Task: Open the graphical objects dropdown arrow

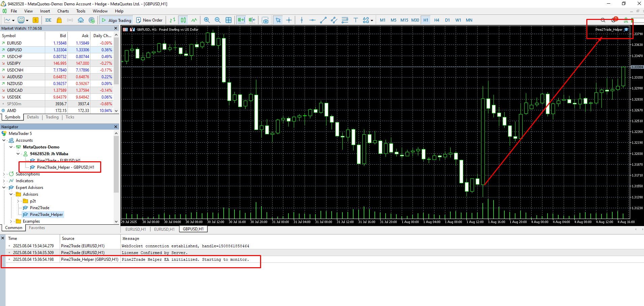Action: click(372, 21)
